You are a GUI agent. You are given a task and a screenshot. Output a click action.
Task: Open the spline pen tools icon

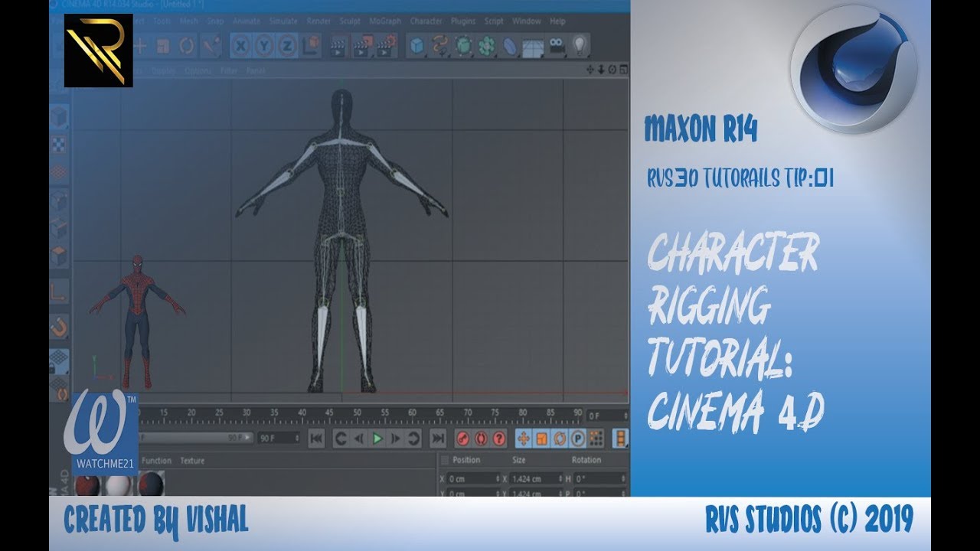(x=440, y=46)
